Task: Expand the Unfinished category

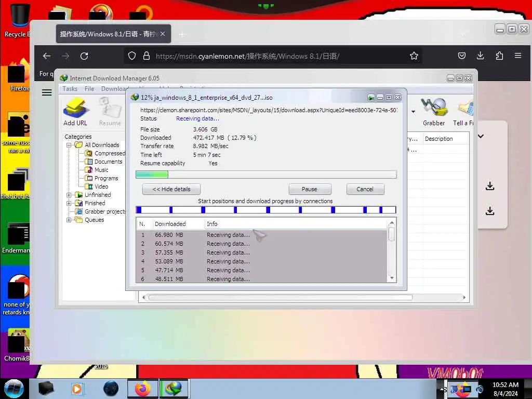Action: tap(69, 195)
